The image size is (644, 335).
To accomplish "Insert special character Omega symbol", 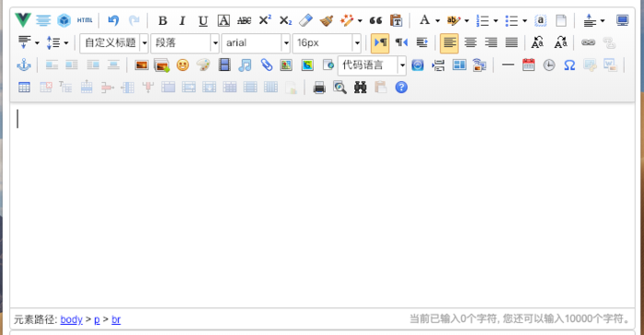I will point(569,65).
